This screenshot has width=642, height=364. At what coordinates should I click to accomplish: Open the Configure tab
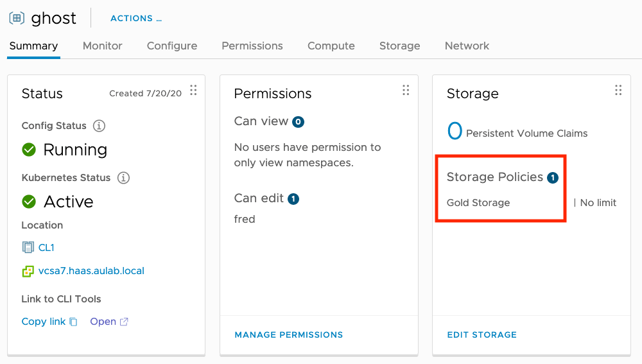click(x=171, y=46)
